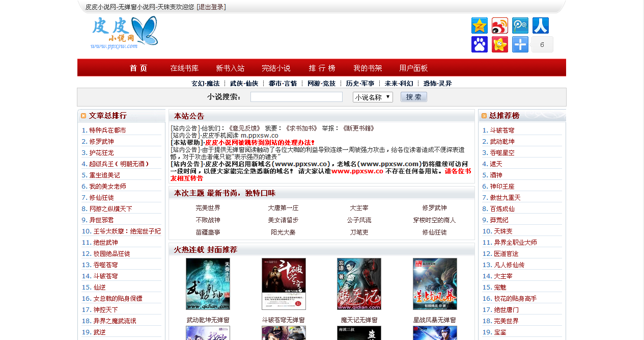
Task: Open the 《意见反馈》 announcement link
Action: tap(245, 128)
